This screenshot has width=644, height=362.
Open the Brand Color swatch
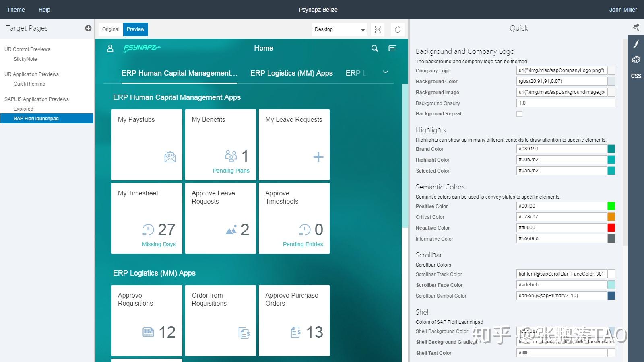(x=611, y=149)
